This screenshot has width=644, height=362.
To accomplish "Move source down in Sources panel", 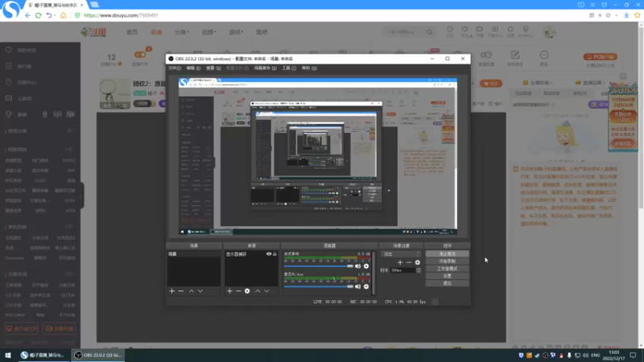I will coord(267,291).
